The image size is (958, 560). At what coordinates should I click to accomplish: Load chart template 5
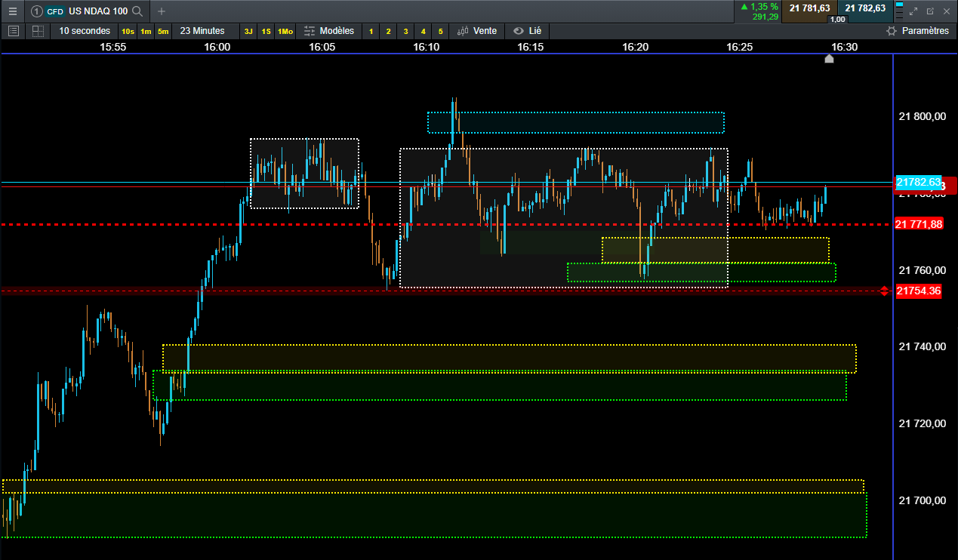[441, 32]
